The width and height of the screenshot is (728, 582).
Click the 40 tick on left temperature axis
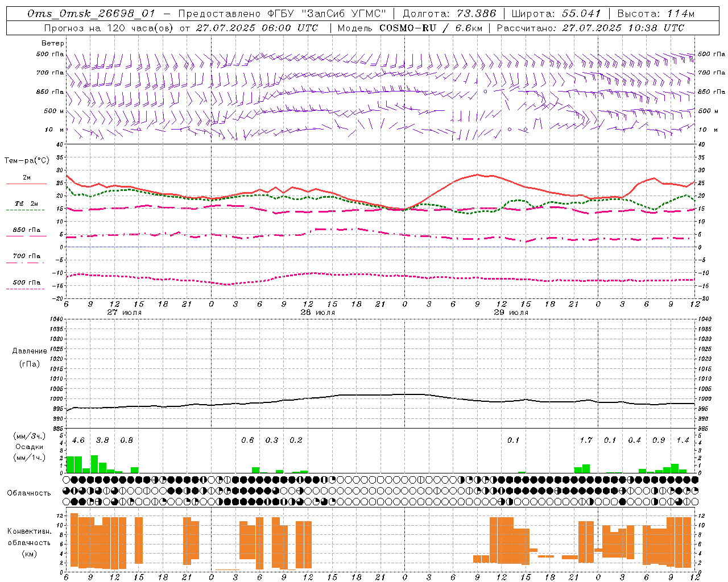click(59, 144)
